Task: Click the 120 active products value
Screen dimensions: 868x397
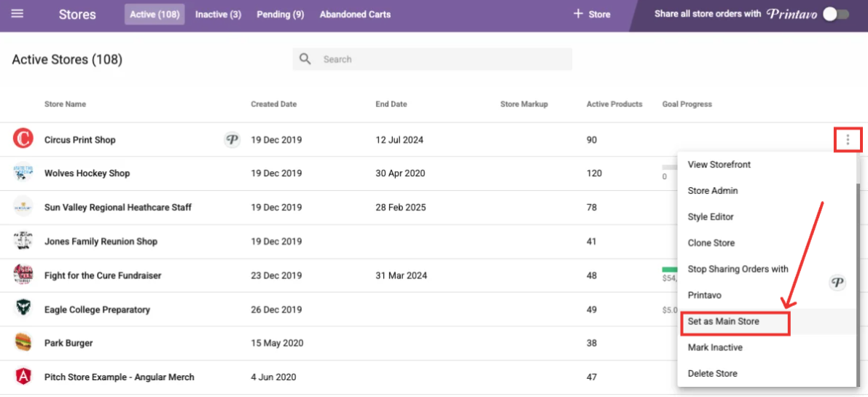Action: pos(594,173)
